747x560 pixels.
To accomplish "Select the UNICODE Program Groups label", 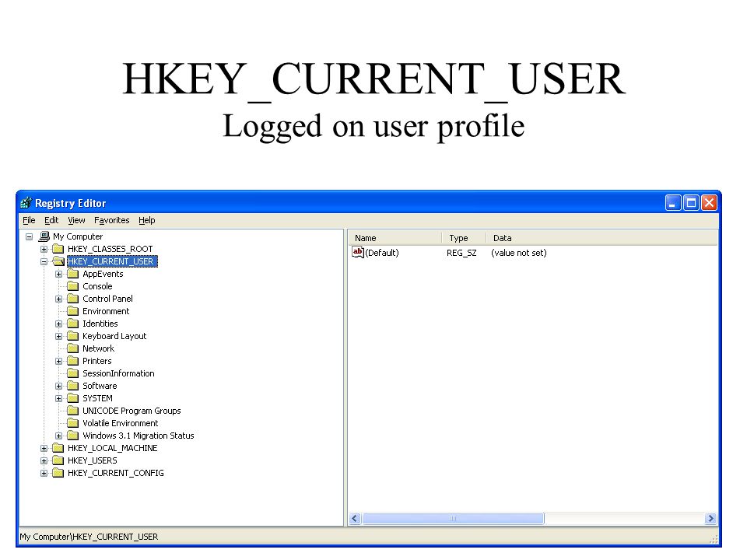I will [x=132, y=411].
